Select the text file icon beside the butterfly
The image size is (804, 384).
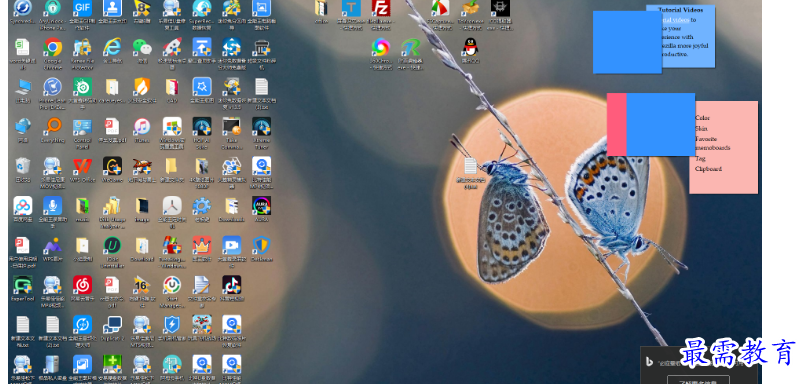[x=470, y=166]
